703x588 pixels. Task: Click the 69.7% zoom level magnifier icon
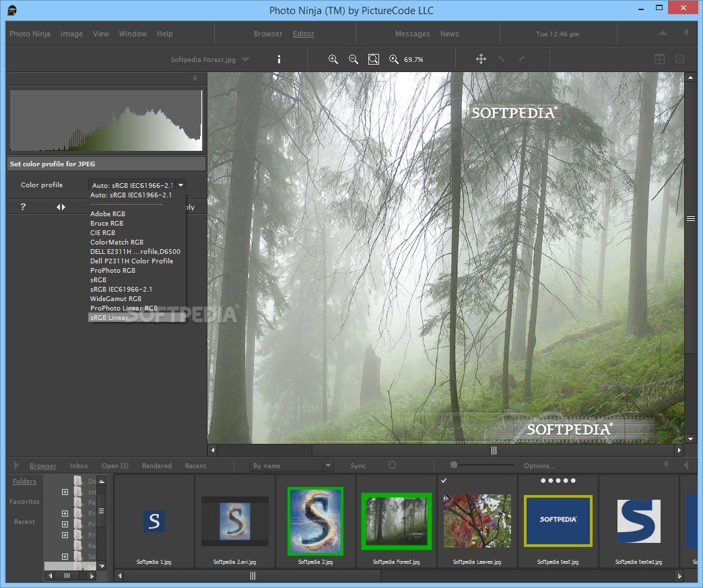coord(394,59)
